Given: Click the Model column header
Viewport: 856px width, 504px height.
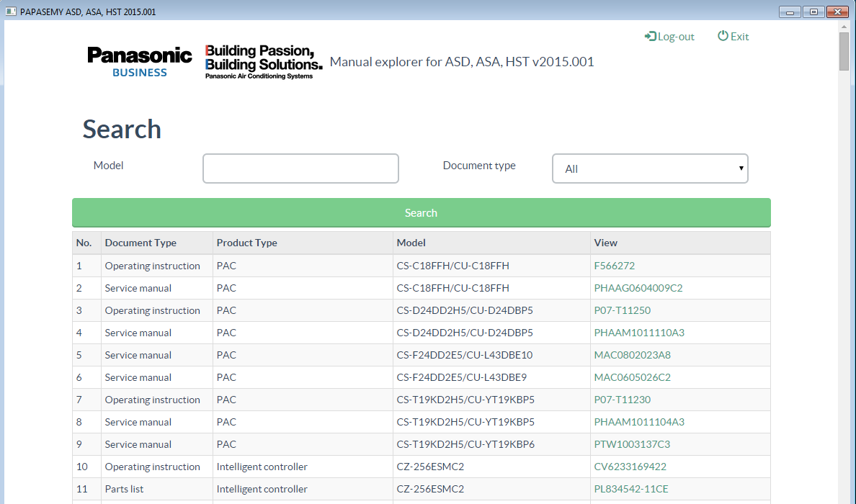Looking at the screenshot, I should coord(411,243).
